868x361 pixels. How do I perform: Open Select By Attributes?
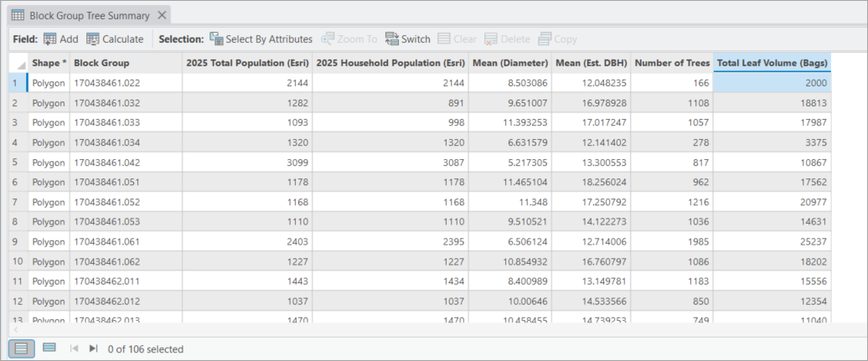(216, 39)
